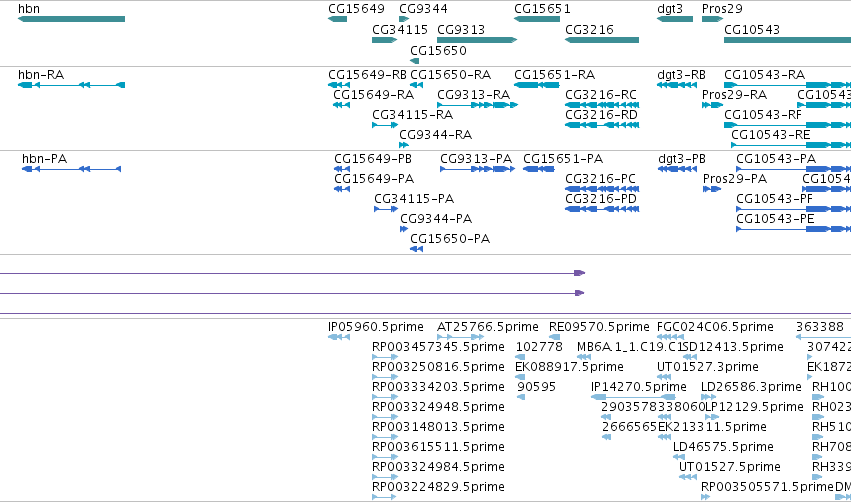The height and width of the screenshot is (502, 851).
Task: Click the CG34115 gene label
Action: [x=400, y=29]
